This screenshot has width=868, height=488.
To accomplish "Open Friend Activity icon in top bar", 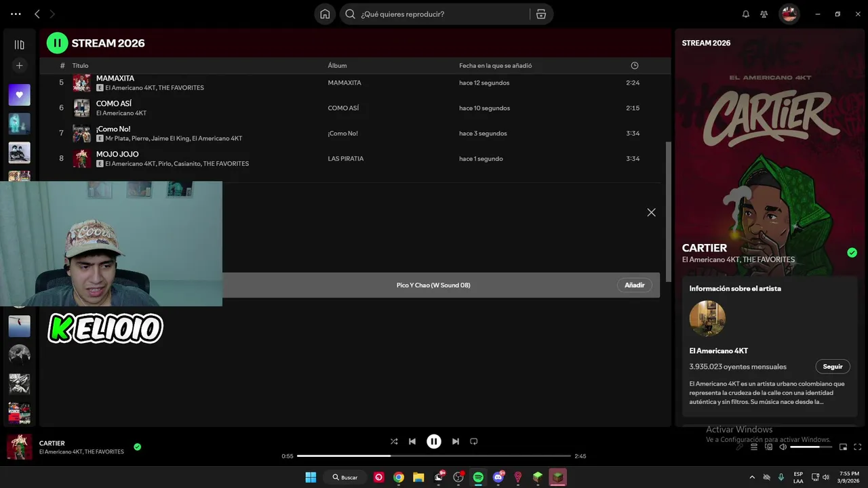I will [x=764, y=14].
